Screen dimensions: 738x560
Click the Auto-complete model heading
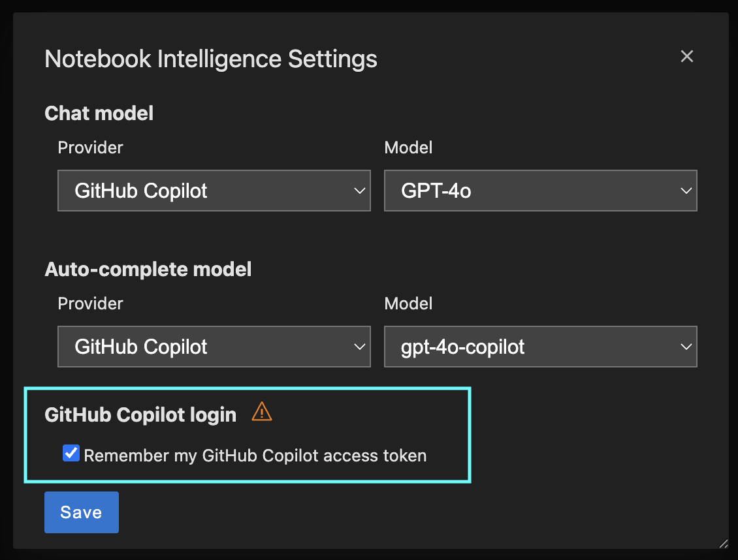coord(148,270)
